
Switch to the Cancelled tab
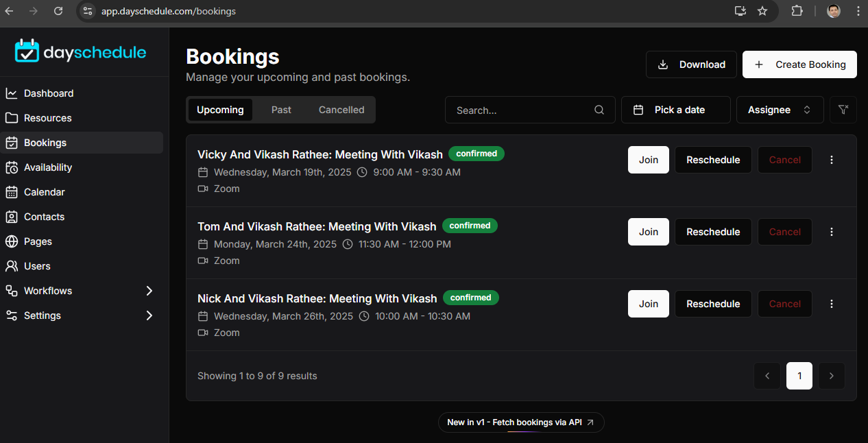(341, 110)
